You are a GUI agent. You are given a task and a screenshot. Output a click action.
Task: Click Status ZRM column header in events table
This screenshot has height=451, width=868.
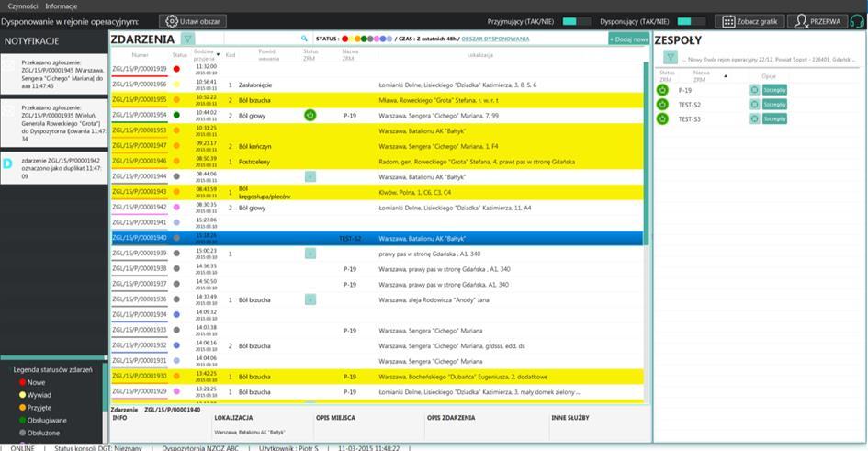310,55
